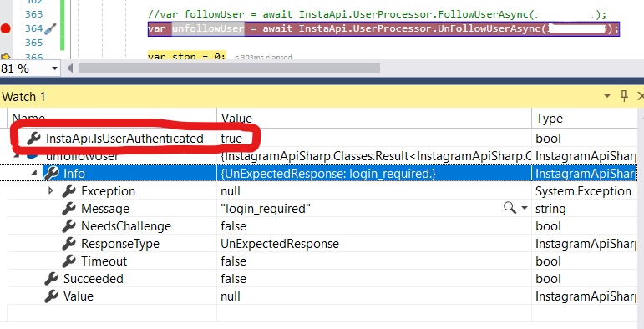
Task: Click the empty new watch entry row
Action: tap(322, 313)
